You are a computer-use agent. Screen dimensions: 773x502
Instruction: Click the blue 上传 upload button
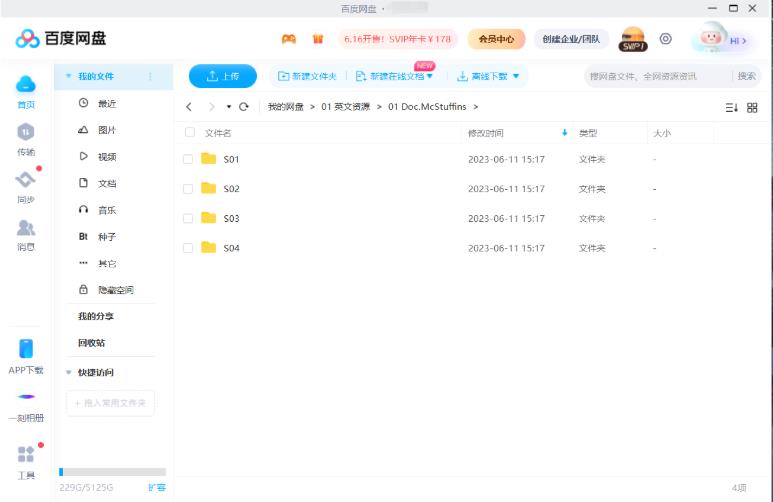click(223, 76)
